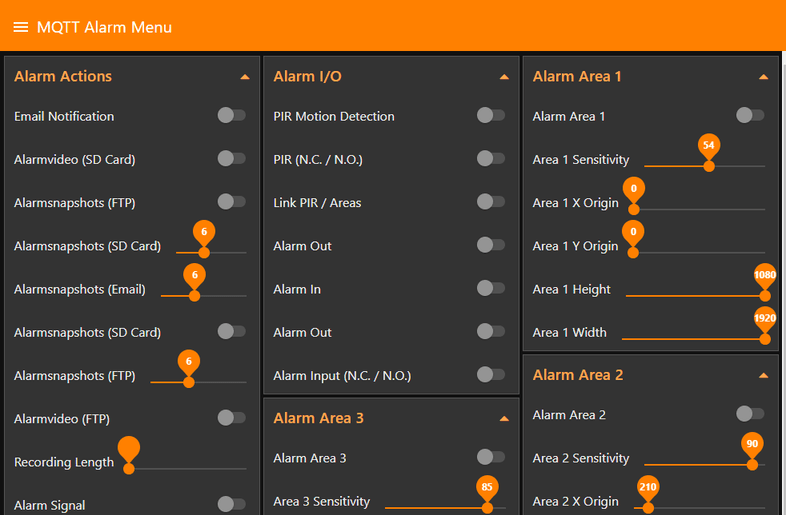Click the Area 1 Height slider handle
The width and height of the screenshot is (786, 515).
(765, 295)
